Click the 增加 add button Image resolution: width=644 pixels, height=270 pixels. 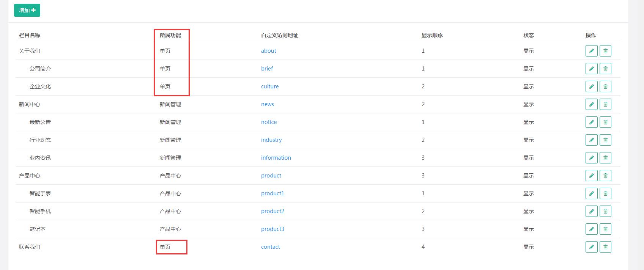[x=27, y=10]
